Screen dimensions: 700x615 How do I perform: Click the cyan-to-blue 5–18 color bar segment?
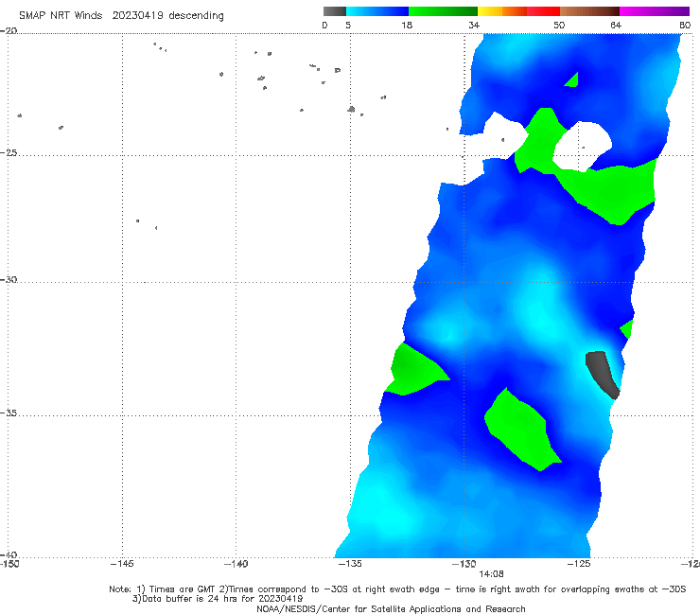pyautogui.click(x=377, y=11)
